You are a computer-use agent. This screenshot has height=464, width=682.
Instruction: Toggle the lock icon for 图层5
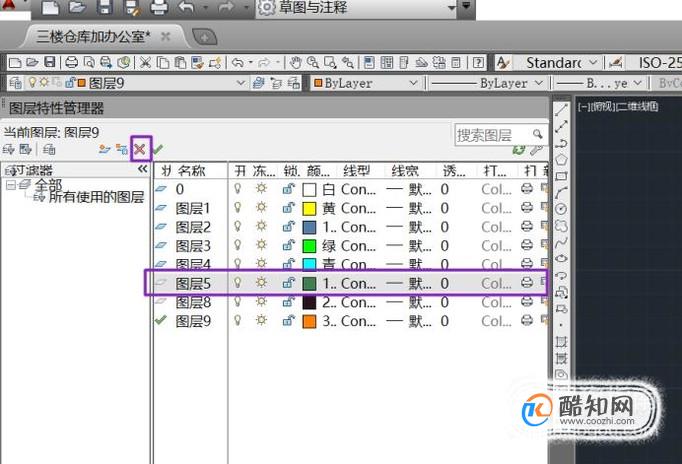point(288,283)
